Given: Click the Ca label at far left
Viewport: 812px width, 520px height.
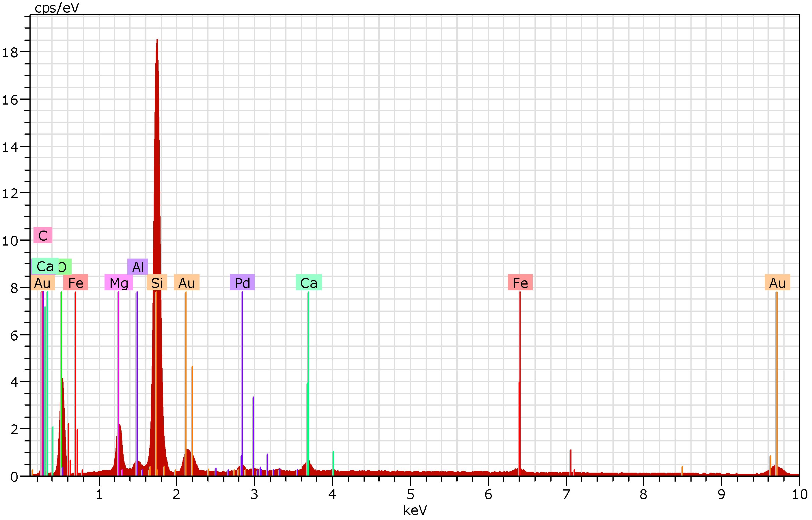Looking at the screenshot, I should tap(44, 266).
